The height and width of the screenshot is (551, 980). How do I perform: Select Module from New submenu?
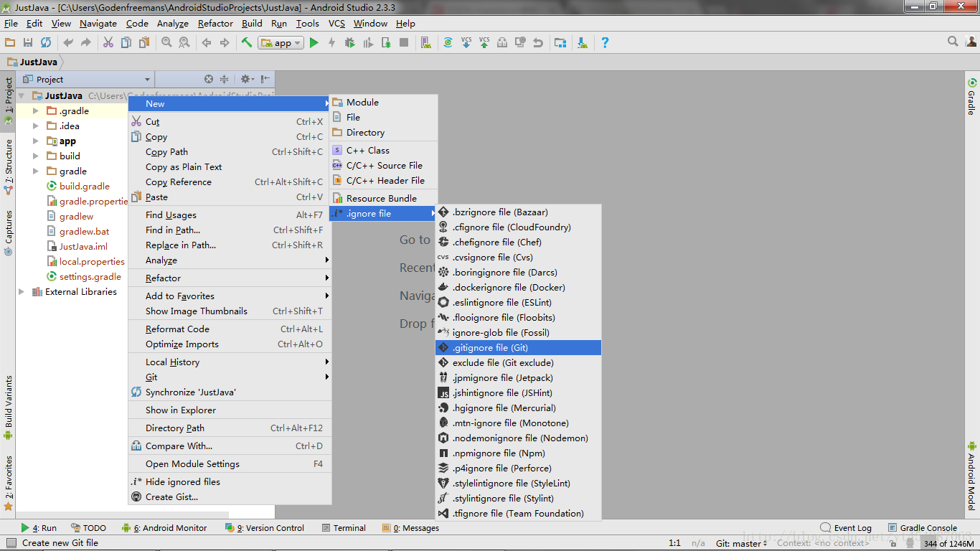383,102
